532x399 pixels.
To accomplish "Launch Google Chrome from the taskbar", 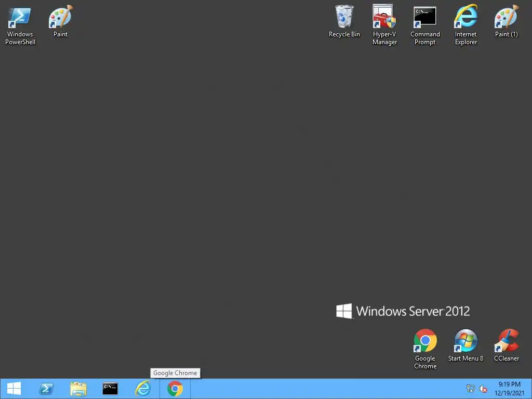I will coord(175,389).
